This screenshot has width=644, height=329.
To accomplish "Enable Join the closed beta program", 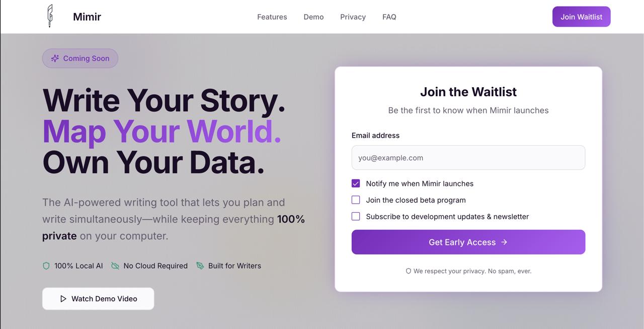I will pyautogui.click(x=356, y=200).
